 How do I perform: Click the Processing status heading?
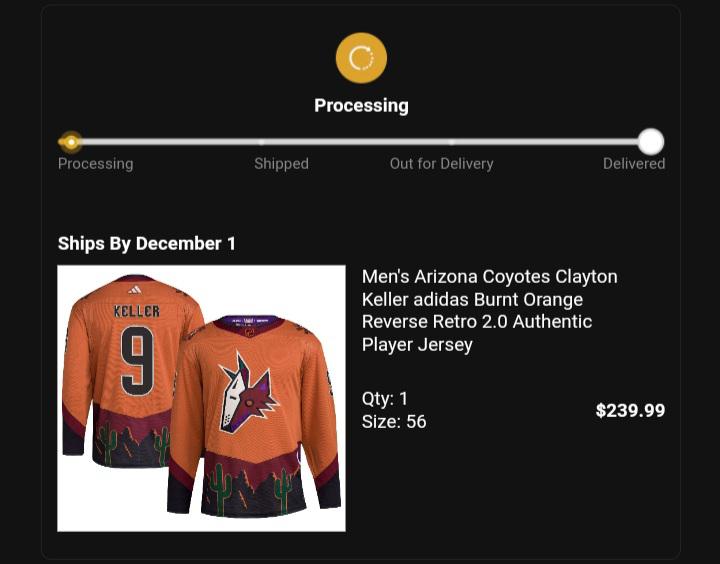[x=361, y=106]
